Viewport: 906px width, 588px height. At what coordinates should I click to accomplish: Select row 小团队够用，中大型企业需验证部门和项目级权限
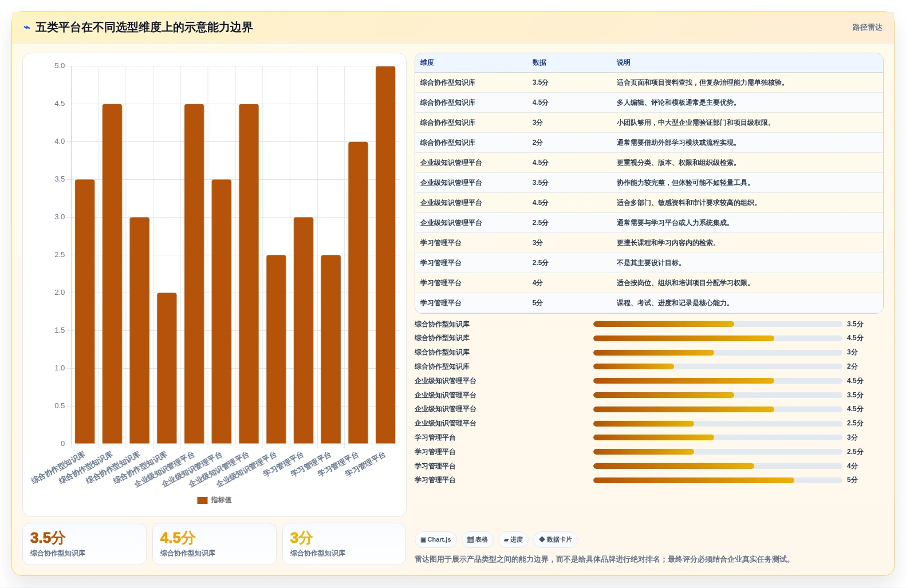[649, 123]
